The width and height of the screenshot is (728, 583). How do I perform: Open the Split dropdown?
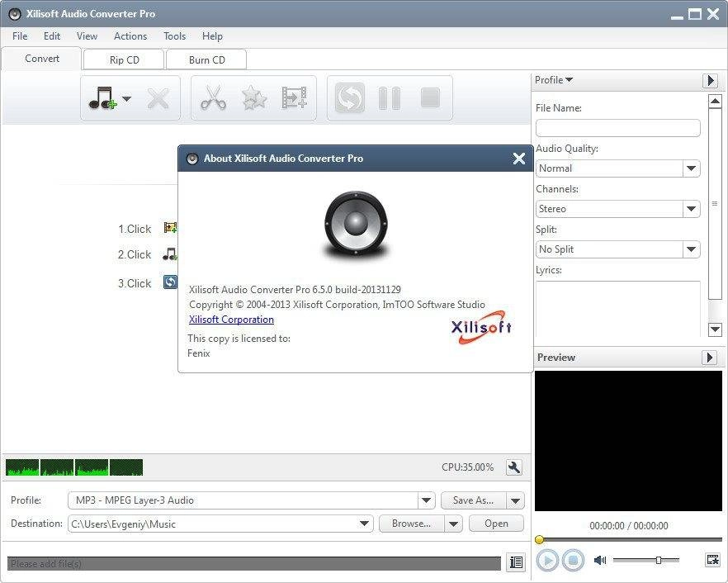coord(691,249)
